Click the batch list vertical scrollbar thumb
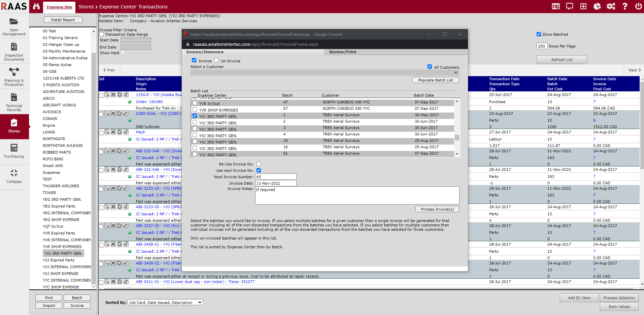 pos(457,137)
